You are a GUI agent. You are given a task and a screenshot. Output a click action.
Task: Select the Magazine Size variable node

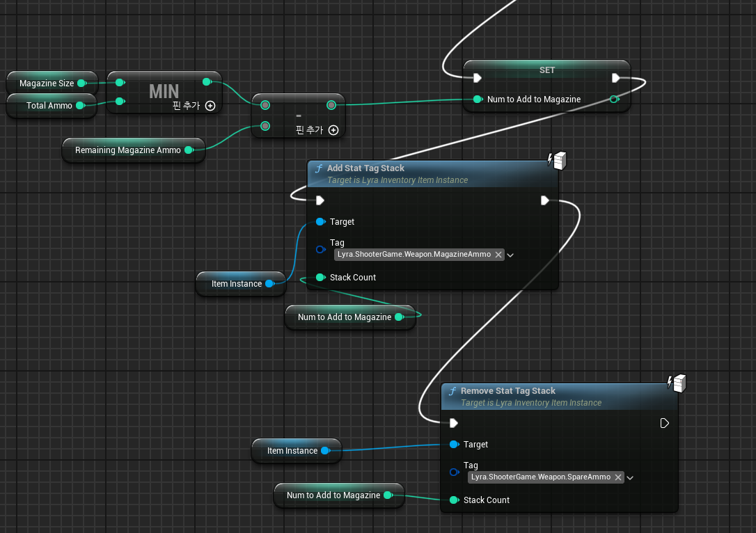pyautogui.click(x=52, y=83)
